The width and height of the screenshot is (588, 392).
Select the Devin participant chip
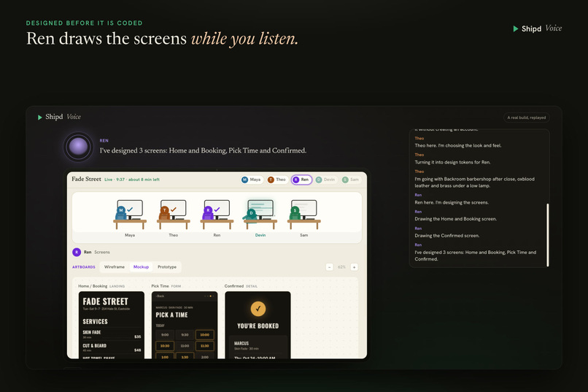(325, 180)
